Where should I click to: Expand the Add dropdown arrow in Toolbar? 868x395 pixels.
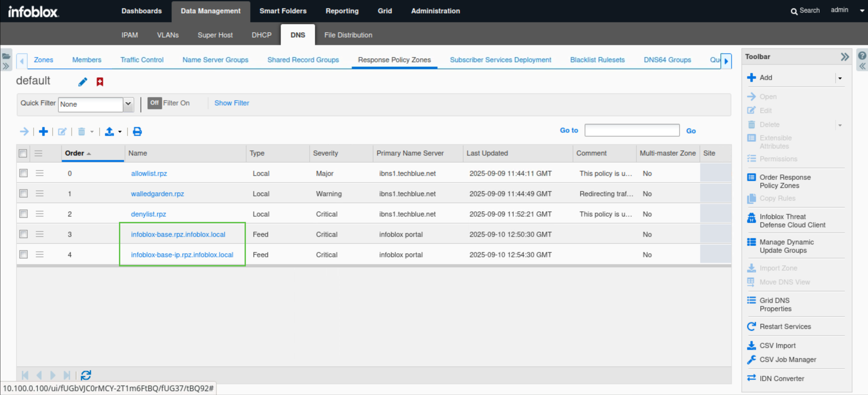click(840, 78)
